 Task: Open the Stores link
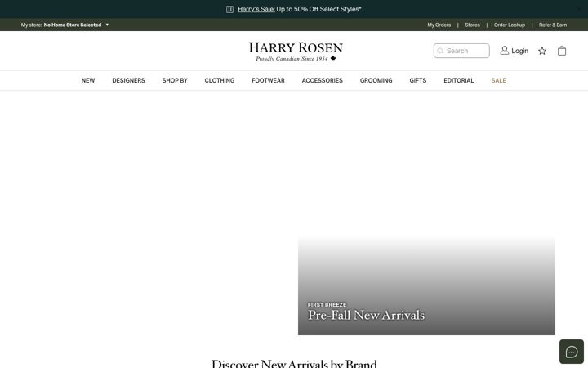(472, 25)
